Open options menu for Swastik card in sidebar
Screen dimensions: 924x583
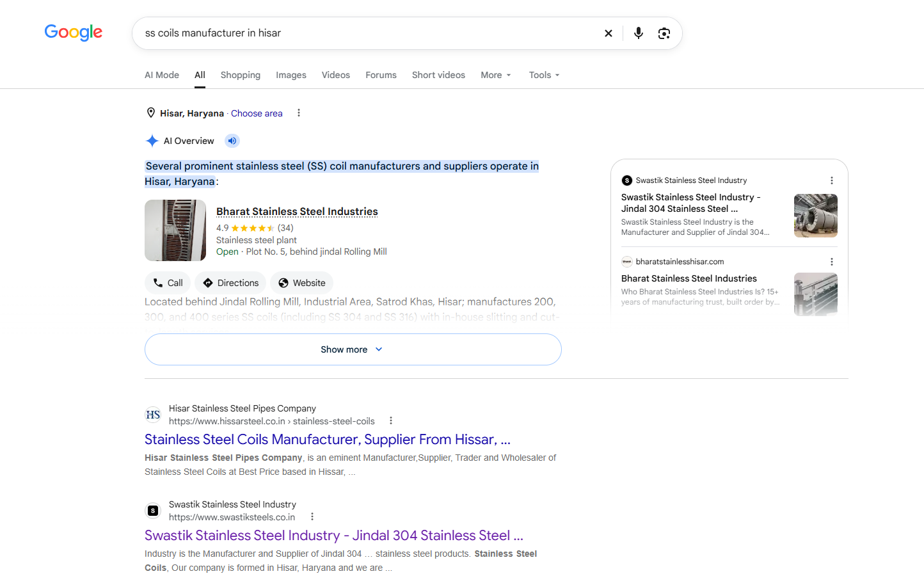[832, 180]
